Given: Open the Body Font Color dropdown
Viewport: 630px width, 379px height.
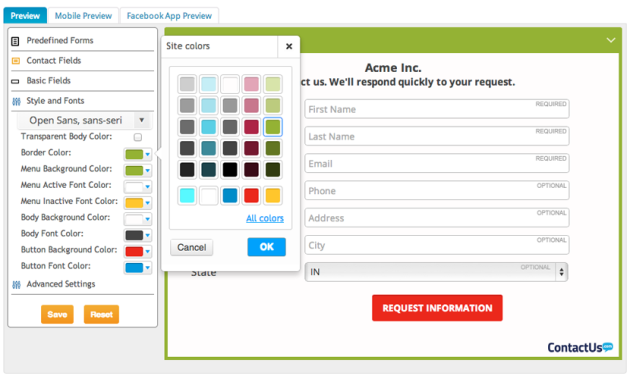Looking at the screenshot, I should point(138,235).
